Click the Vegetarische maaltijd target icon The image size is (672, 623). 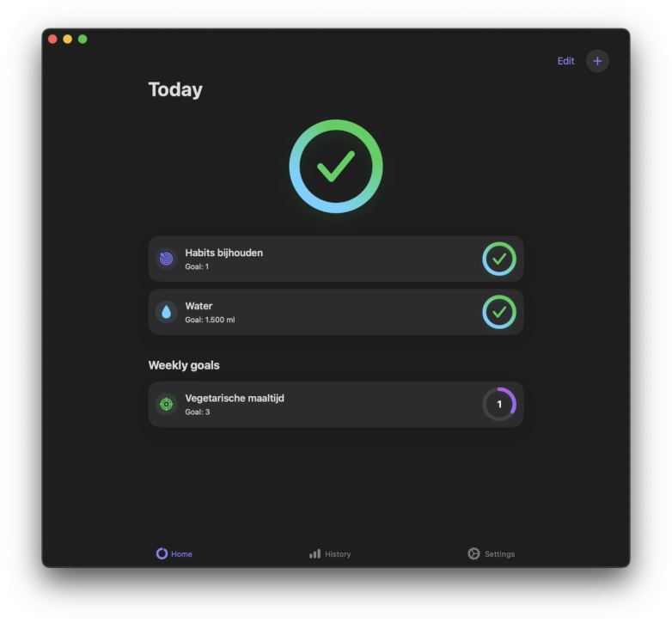point(167,404)
